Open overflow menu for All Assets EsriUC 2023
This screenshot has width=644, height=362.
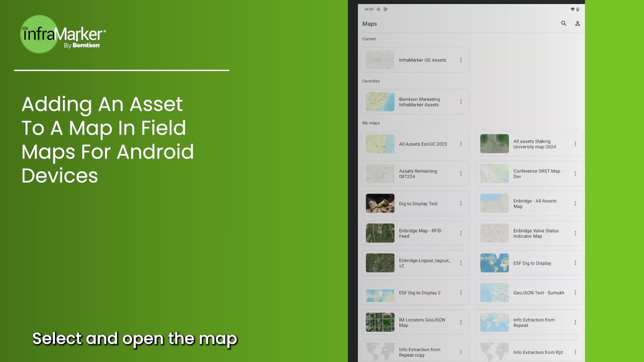(x=461, y=144)
